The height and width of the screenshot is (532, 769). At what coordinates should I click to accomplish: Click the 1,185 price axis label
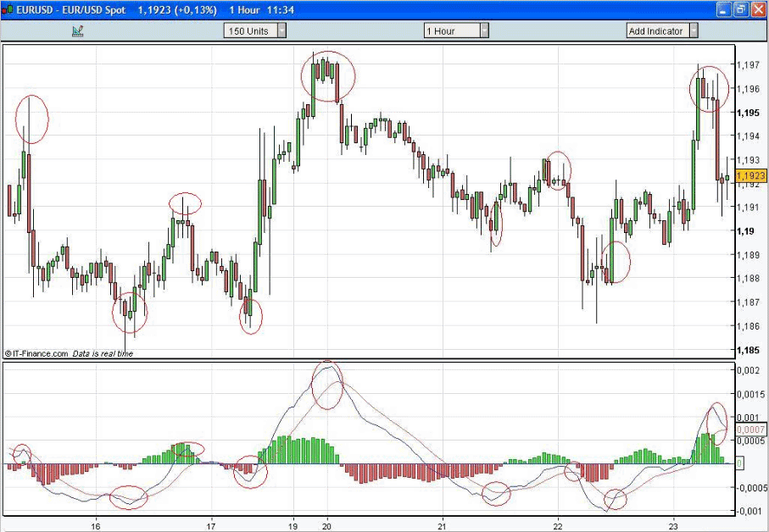pyautogui.click(x=748, y=350)
